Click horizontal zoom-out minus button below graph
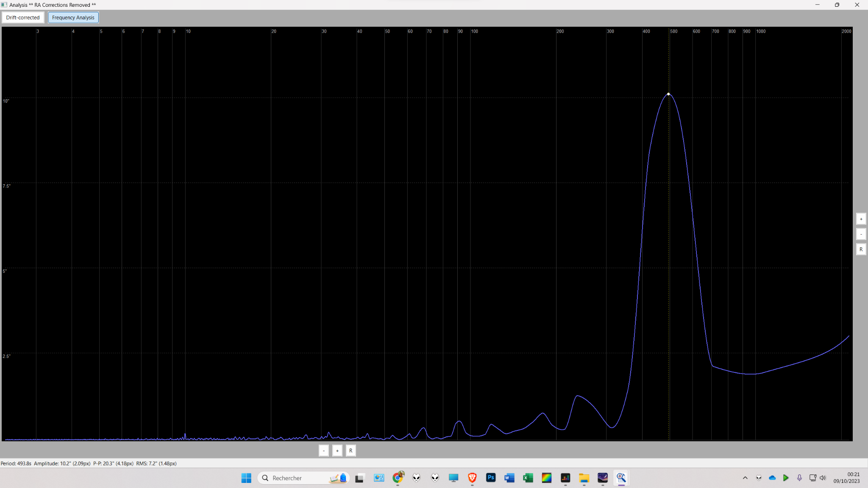 coord(324,451)
